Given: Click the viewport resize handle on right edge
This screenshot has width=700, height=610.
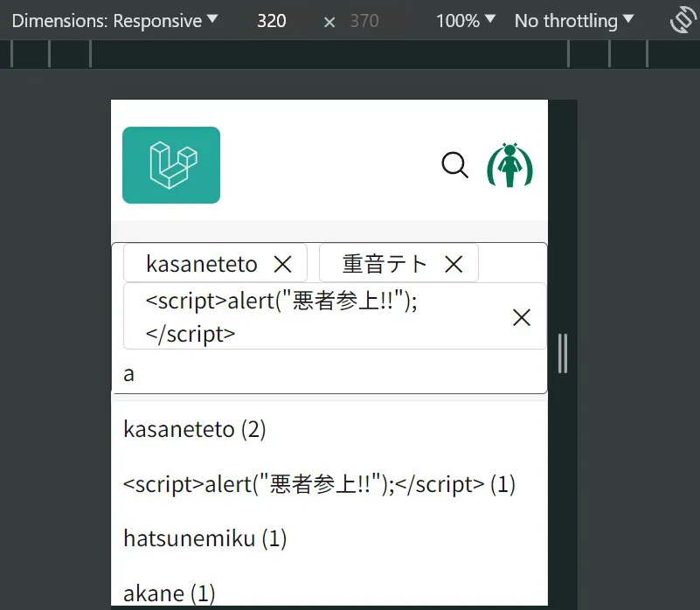Looking at the screenshot, I should [x=563, y=353].
